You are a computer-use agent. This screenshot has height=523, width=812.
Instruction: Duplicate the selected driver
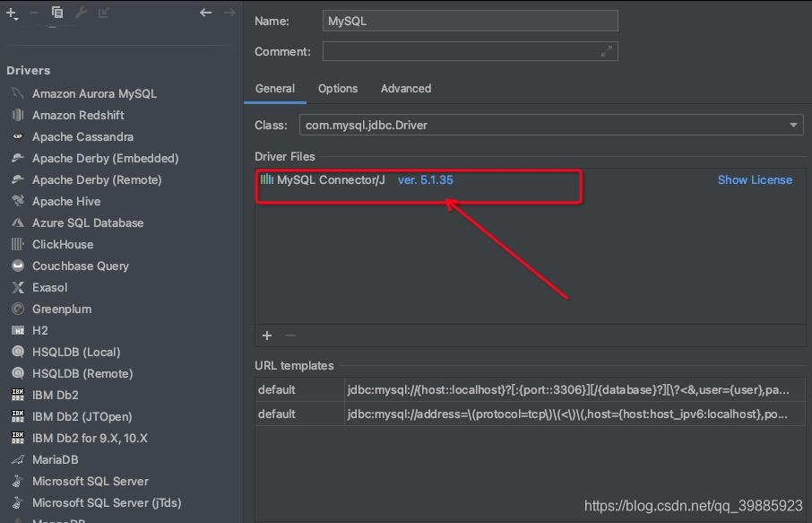[57, 13]
